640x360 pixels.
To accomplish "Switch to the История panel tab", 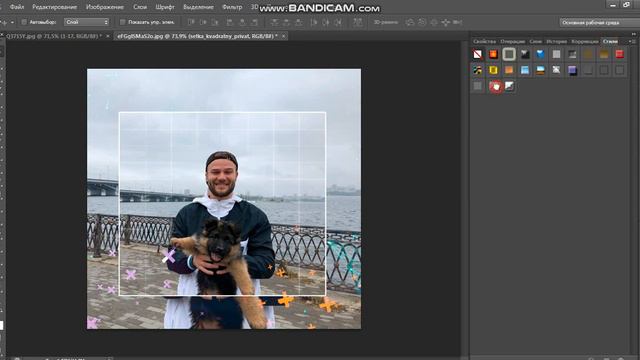I will coord(557,41).
